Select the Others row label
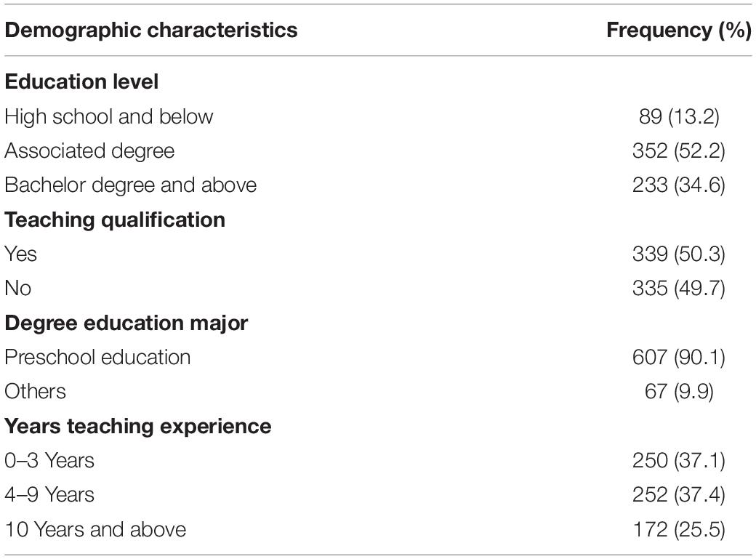Viewport: 756px width, 559px height. 35,392
